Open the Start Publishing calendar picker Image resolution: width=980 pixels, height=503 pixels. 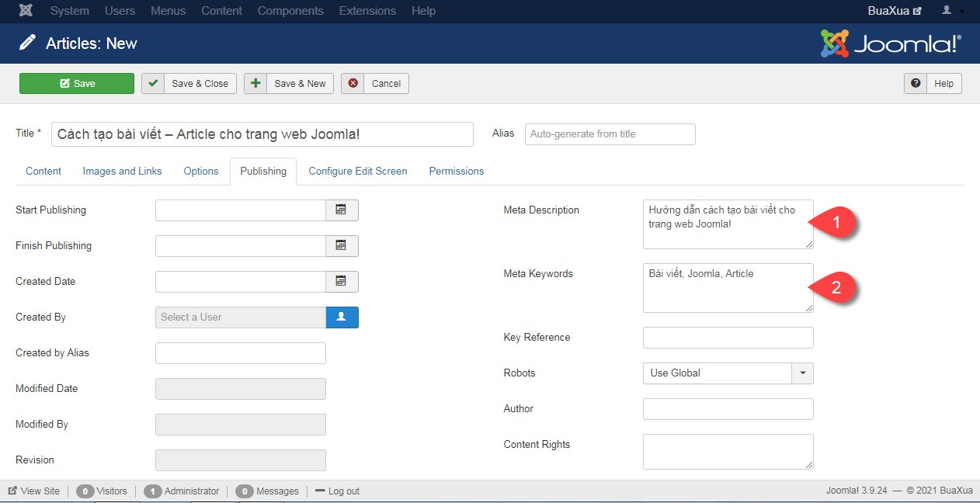tap(342, 210)
